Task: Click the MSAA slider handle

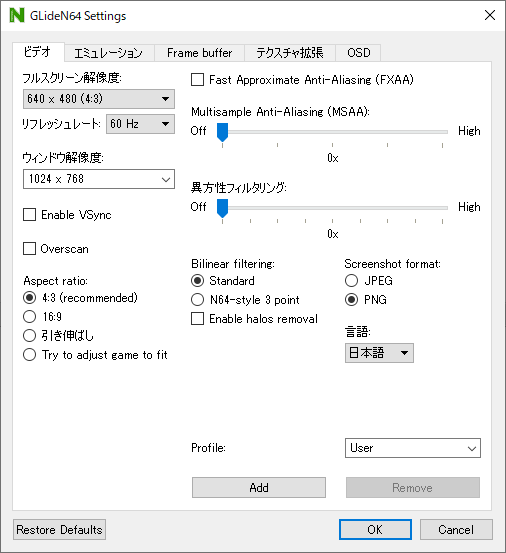Action: click(222, 132)
